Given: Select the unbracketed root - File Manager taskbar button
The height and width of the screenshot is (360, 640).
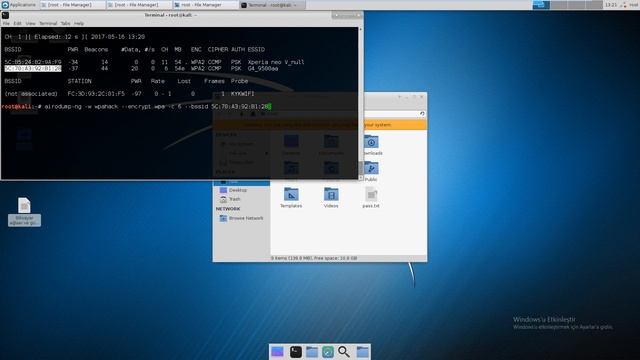Looking at the screenshot, I should coord(205,5).
